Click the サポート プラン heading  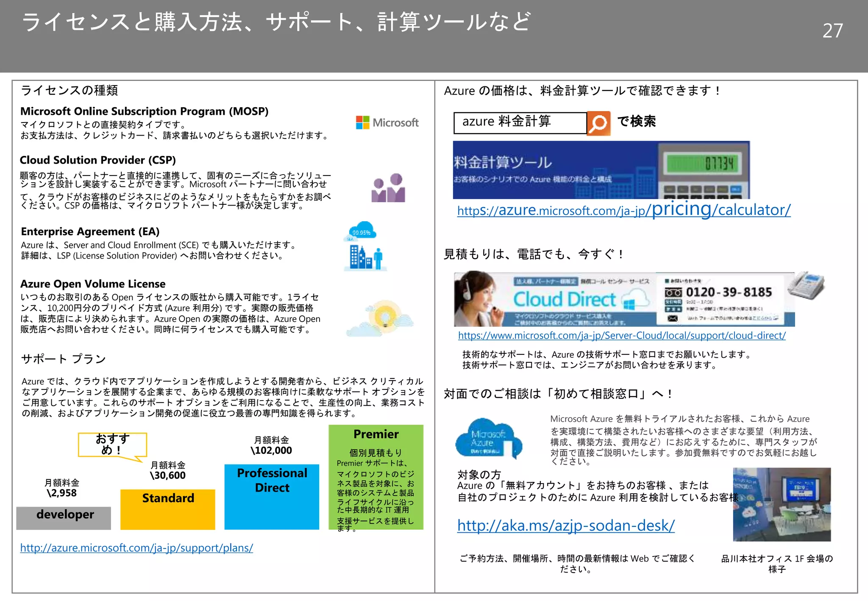tap(64, 359)
